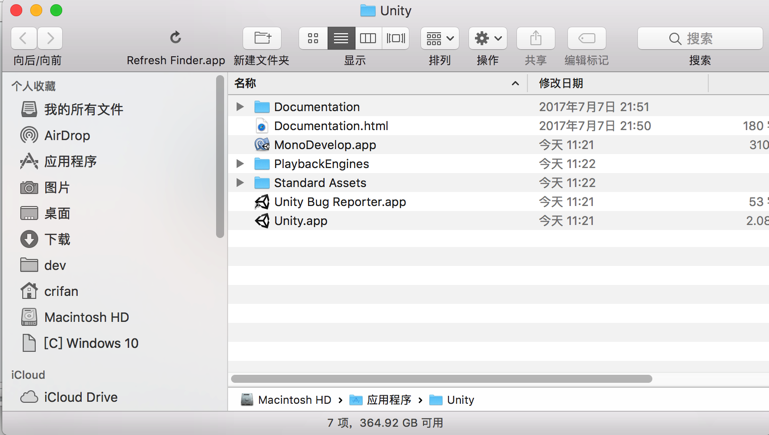
Task: Open 桌面 Desktop in sidebar
Action: (57, 213)
